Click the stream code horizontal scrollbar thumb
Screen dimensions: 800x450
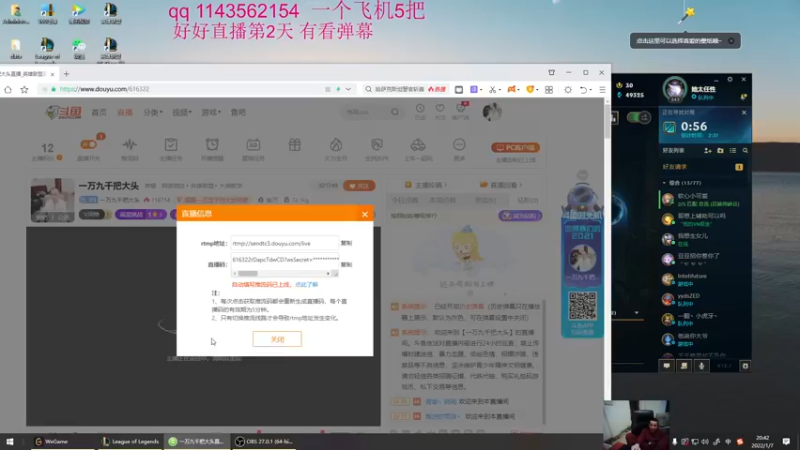coord(248,273)
